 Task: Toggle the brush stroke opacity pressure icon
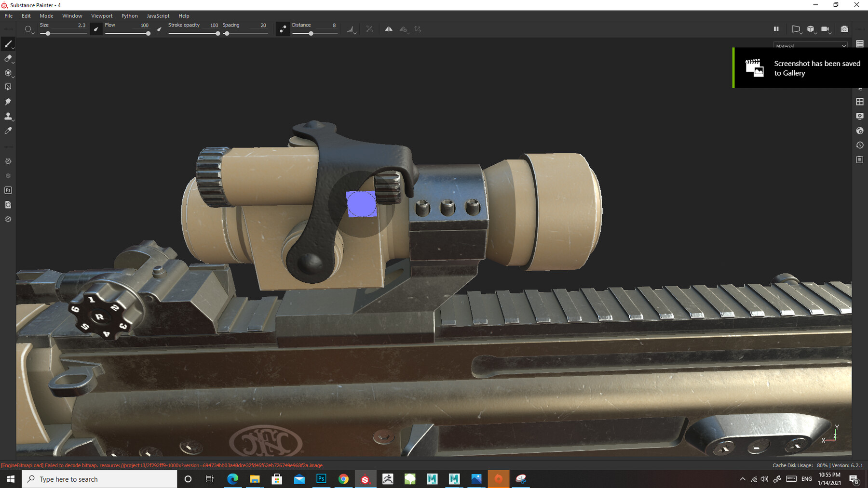pyautogui.click(x=159, y=29)
